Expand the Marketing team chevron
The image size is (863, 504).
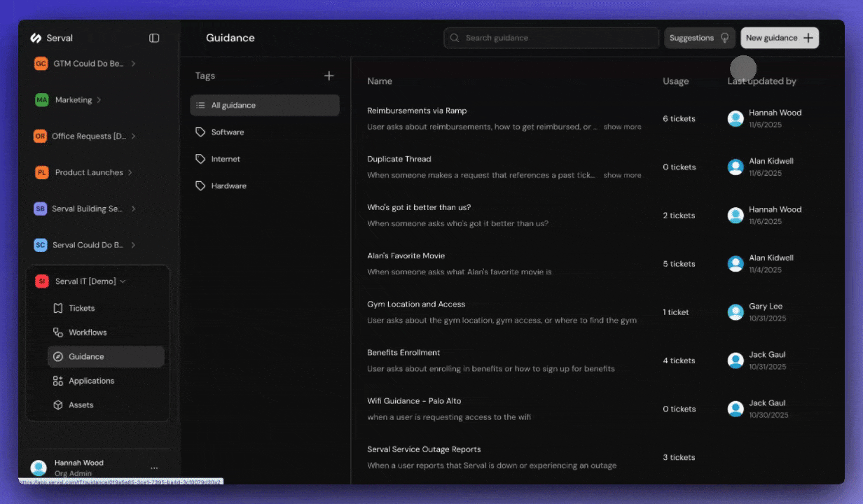pos(99,100)
